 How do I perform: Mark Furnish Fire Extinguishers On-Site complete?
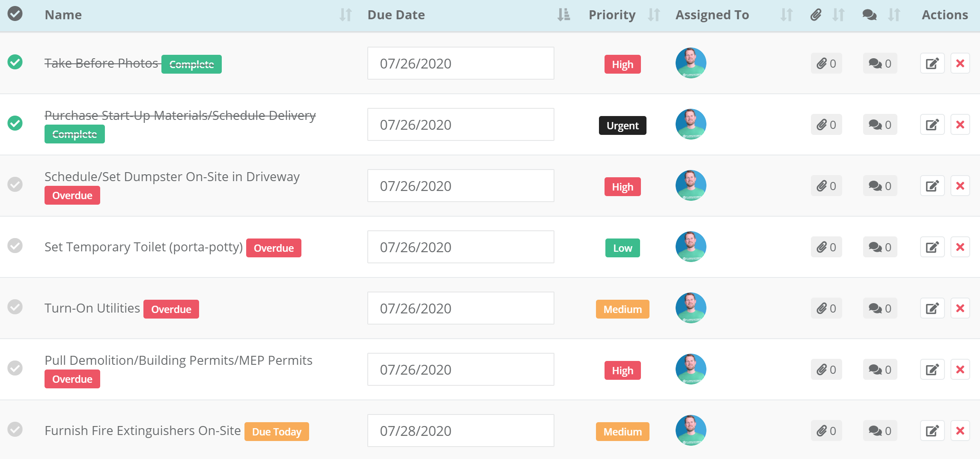(x=15, y=429)
